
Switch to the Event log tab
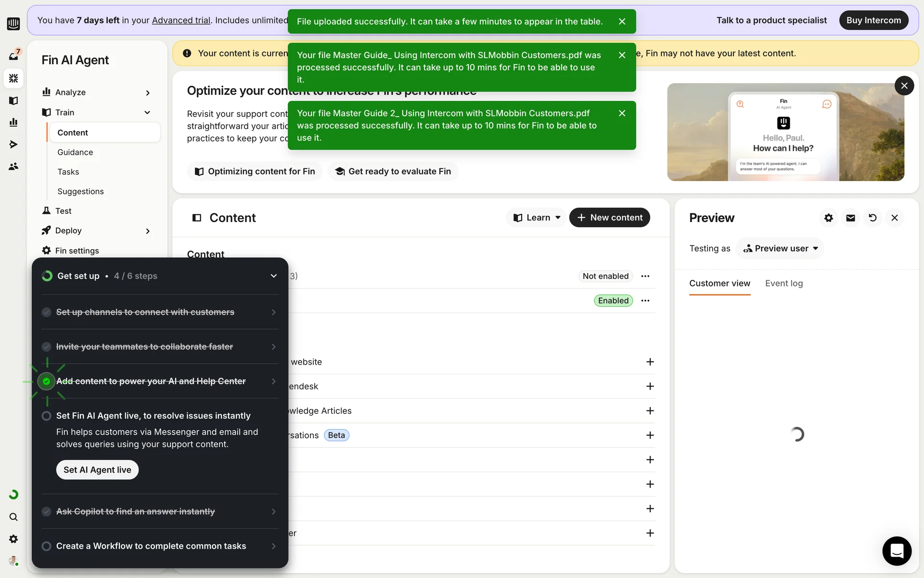coord(783,283)
